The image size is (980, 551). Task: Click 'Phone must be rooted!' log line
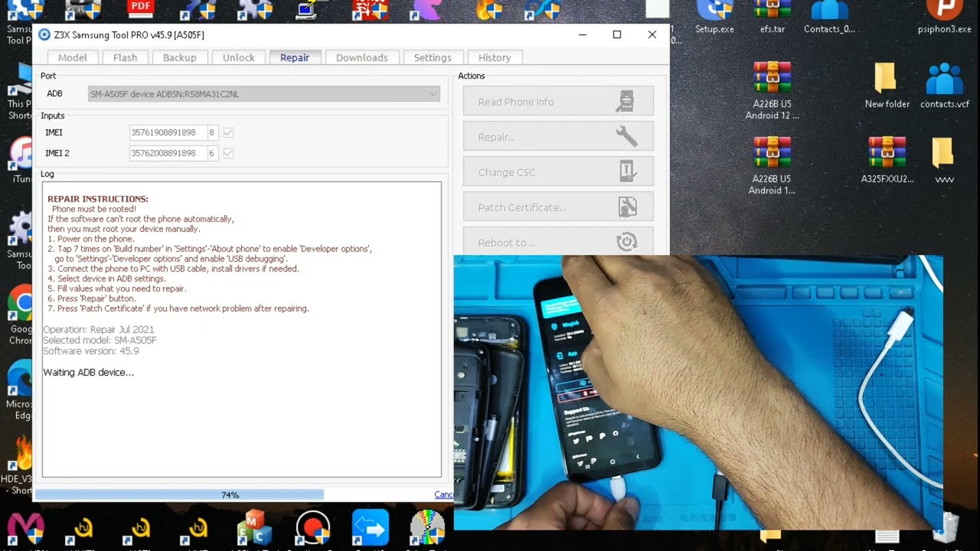coord(94,209)
